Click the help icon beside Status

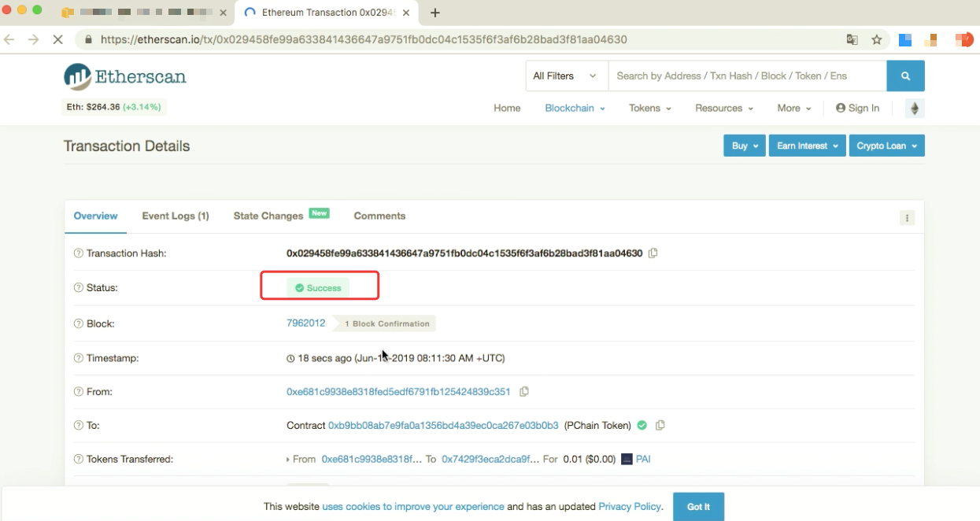[x=78, y=288]
